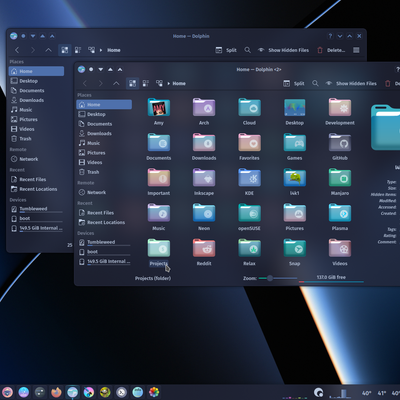Switch to icons view in back Dolphin window
Screen dimensions: 400x400
65,50
